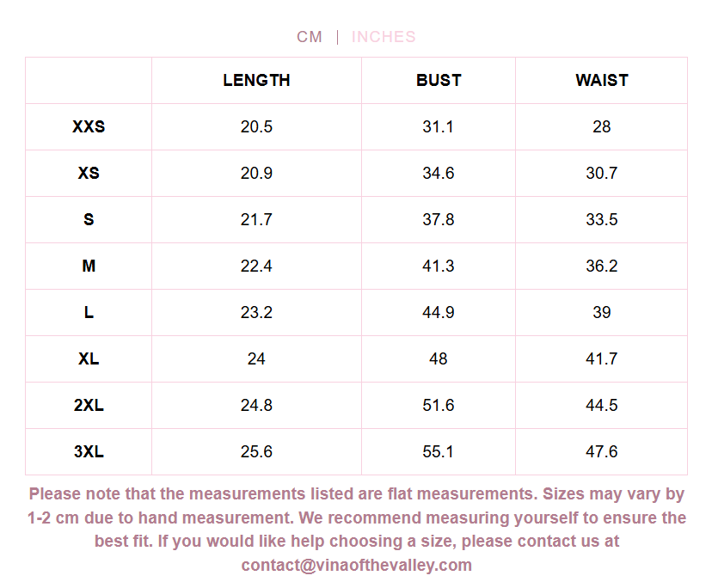Select the M bust value 41.3
Image resolution: width=712 pixels, height=588 pixels.
pyautogui.click(x=439, y=266)
